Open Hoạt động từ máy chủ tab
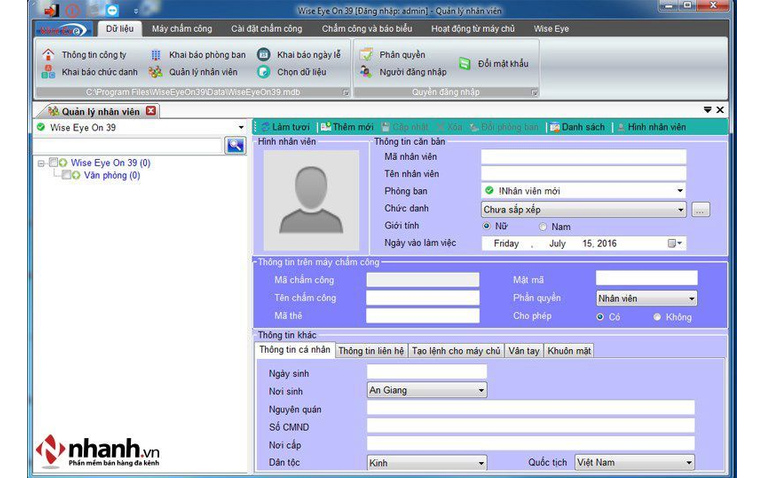 tap(473, 29)
